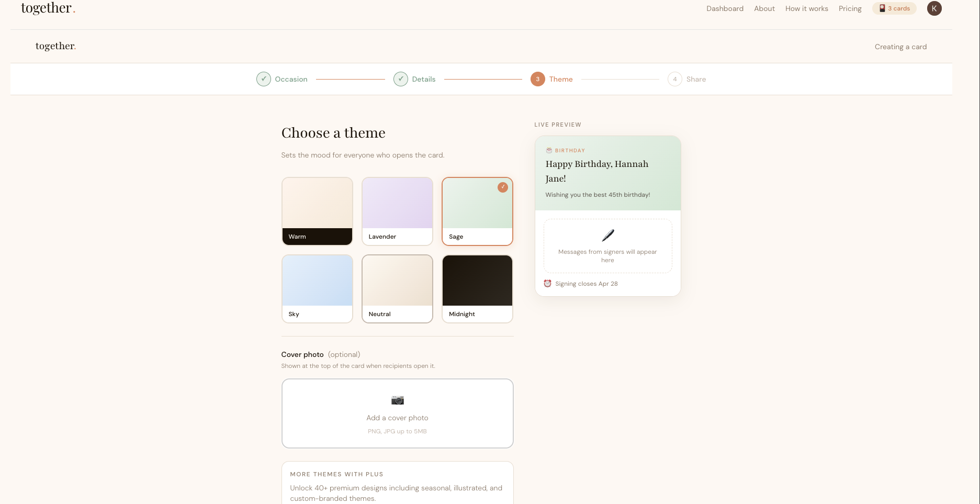Go to Dashboard in top navigation
Screen dimensions: 980x504
tap(725, 8)
